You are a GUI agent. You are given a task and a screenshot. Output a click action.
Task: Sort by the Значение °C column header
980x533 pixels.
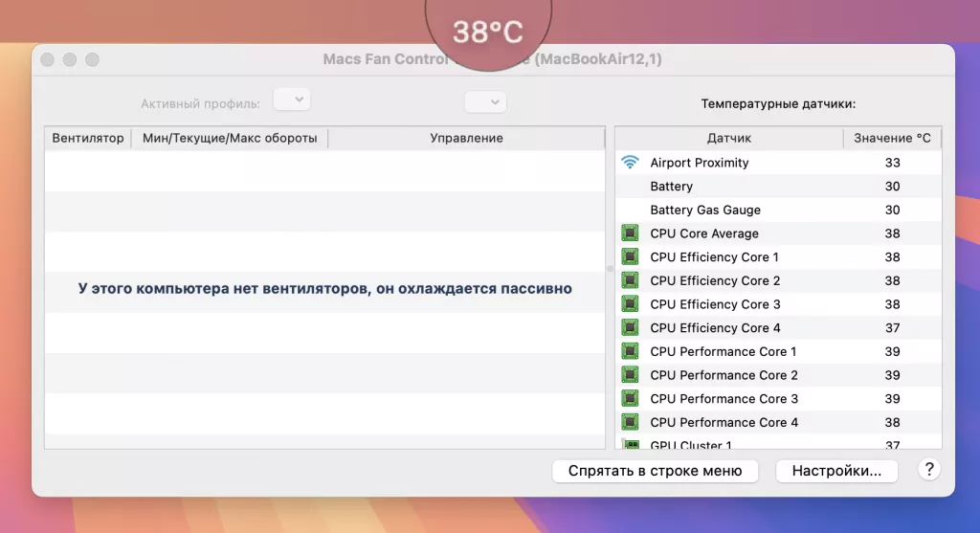coord(892,138)
